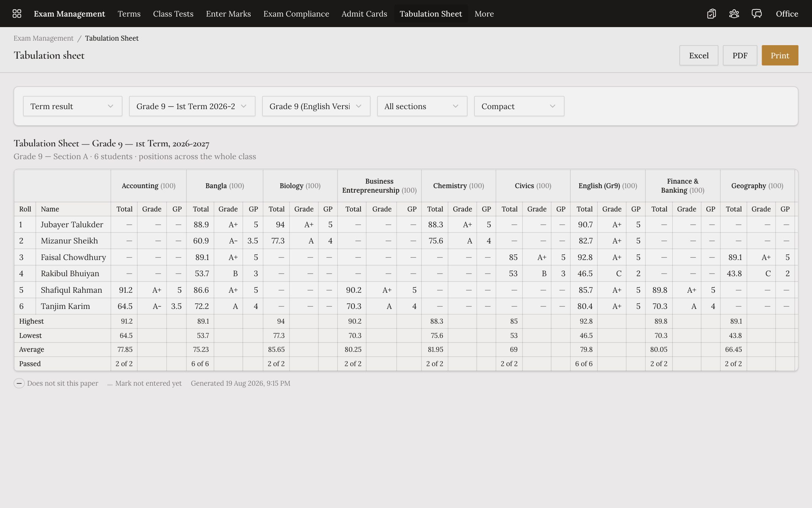
Task: Click Mizanur Sheikh's Bangla total 60.9
Action: click(x=201, y=240)
